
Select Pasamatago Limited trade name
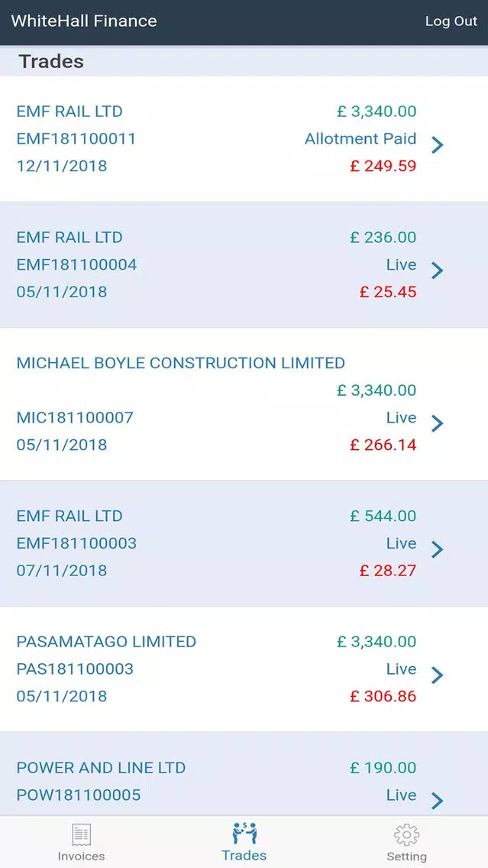tap(106, 642)
